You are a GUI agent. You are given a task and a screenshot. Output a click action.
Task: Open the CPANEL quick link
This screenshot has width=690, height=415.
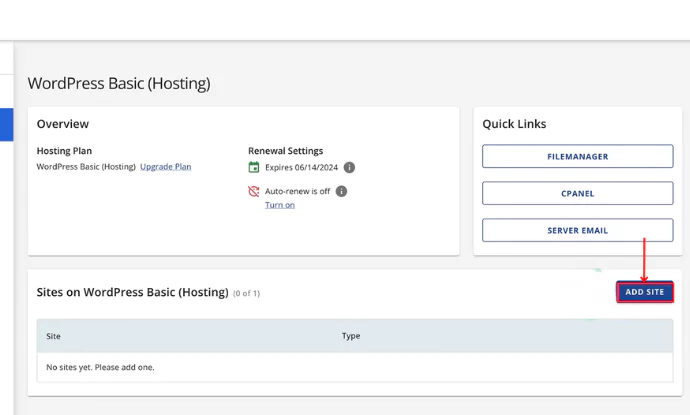(x=577, y=193)
